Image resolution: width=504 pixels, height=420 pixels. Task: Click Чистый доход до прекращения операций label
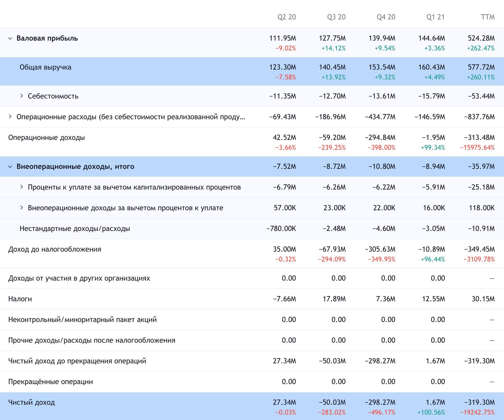point(77,361)
